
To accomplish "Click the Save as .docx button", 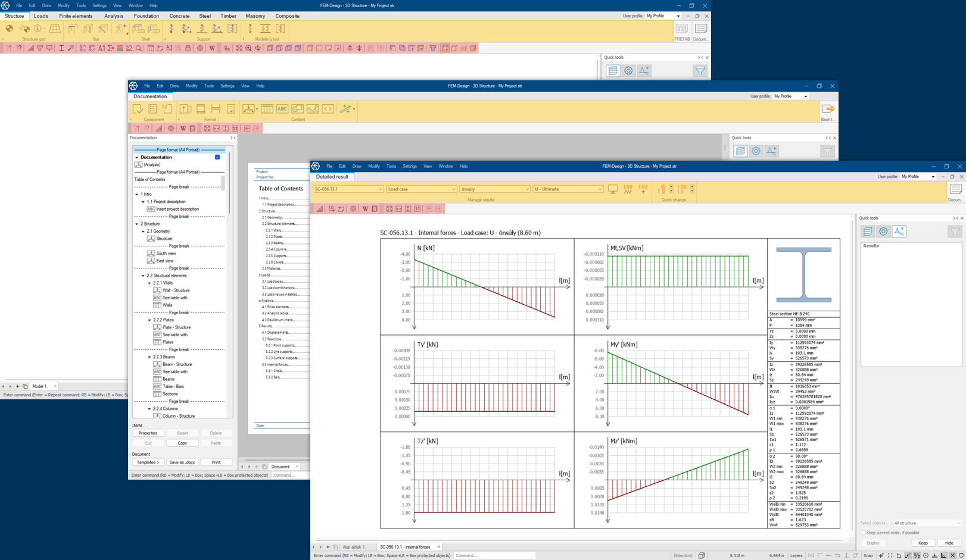I will point(182,462).
